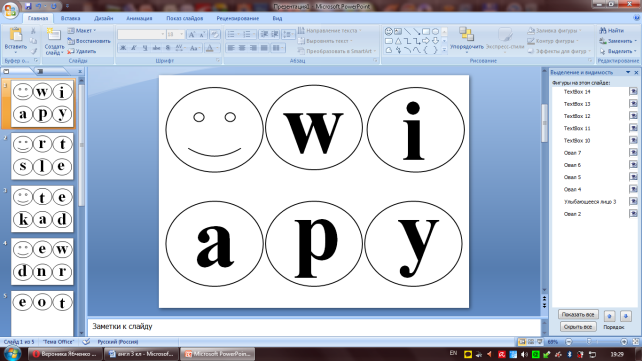
Task: Select the triangle shape in gallery
Action: 398,41
